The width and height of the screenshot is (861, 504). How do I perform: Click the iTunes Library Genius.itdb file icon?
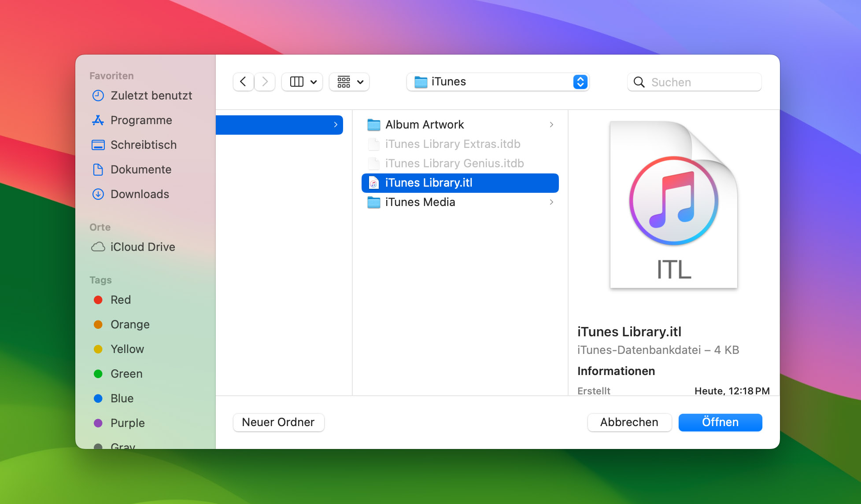373,163
